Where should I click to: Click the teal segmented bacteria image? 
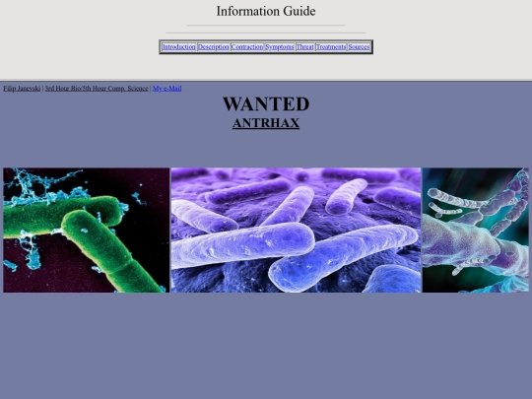click(x=475, y=230)
